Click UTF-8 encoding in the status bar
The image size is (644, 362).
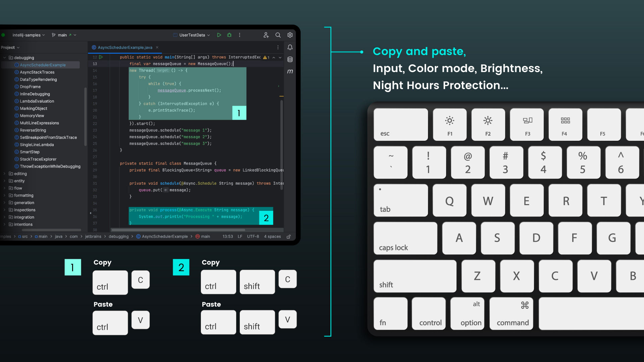click(253, 236)
